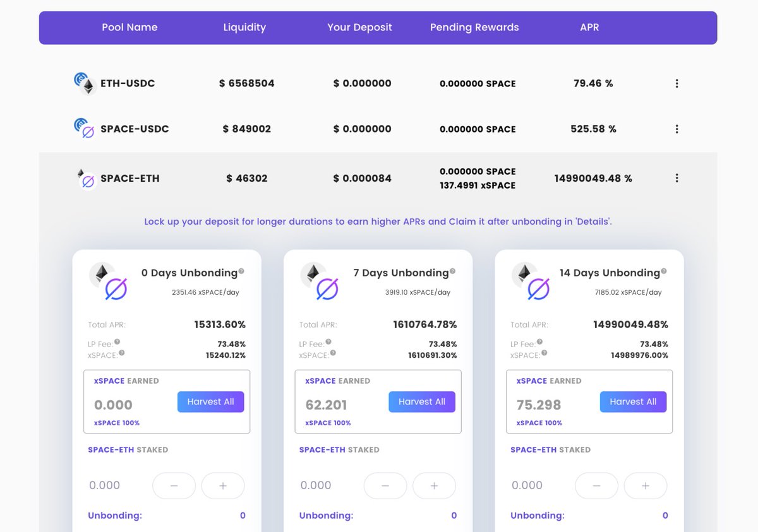Click Unbonding label in 0 Days card

coord(115,516)
